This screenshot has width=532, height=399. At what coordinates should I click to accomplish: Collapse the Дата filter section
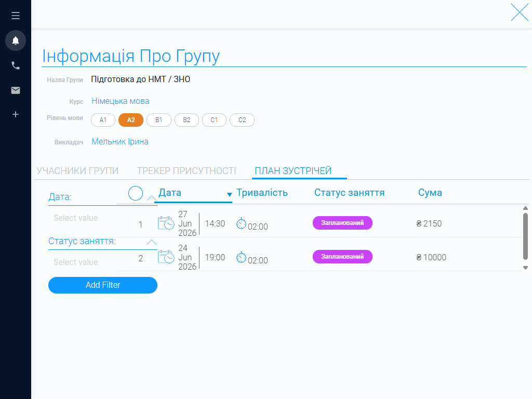(151, 198)
